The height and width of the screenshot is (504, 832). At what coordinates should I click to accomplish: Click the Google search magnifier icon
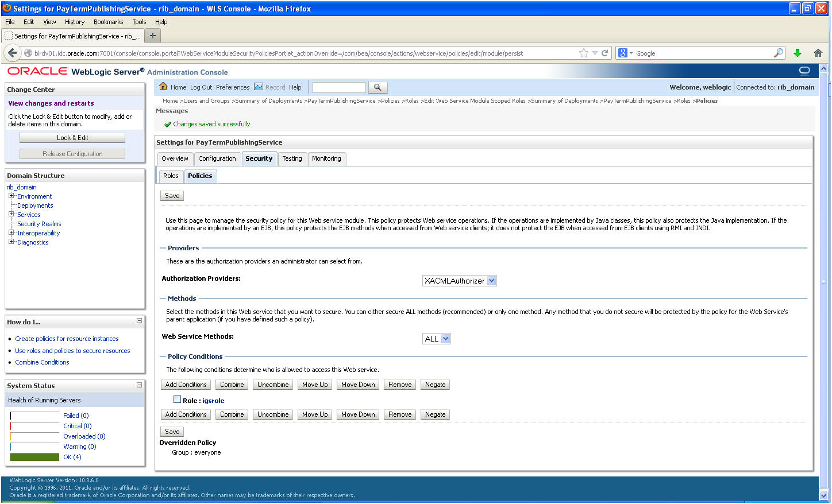pos(779,53)
